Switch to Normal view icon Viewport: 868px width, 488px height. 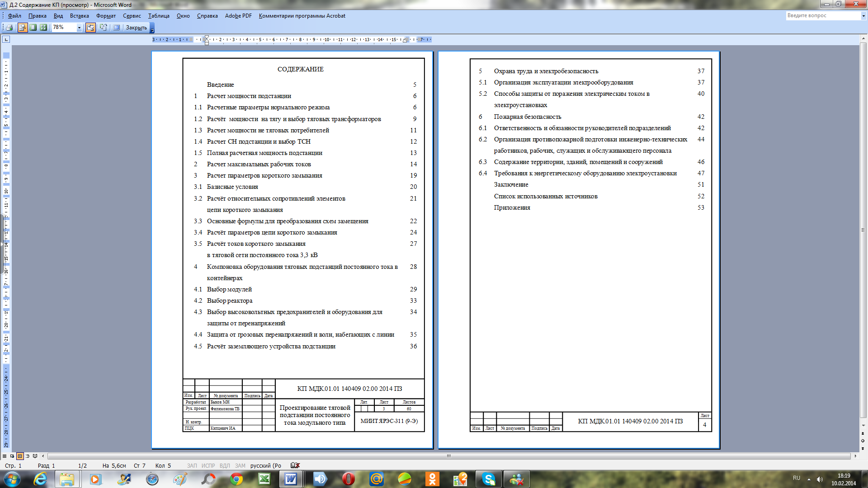click(5, 456)
